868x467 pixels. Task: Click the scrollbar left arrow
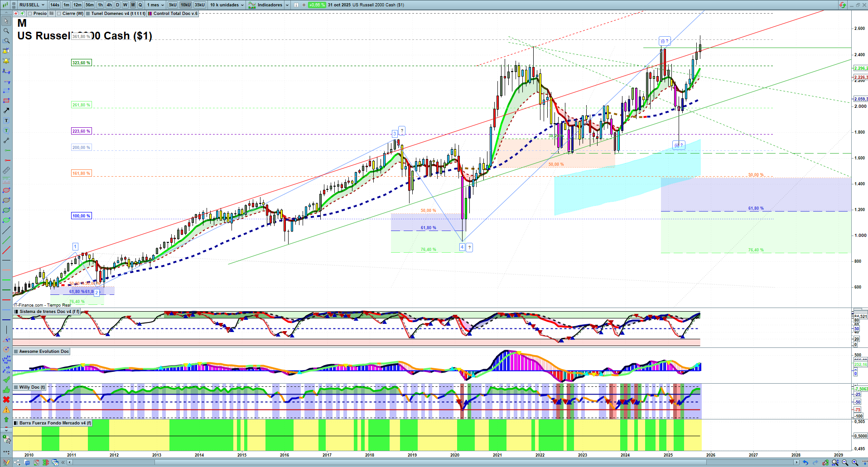(x=69, y=462)
